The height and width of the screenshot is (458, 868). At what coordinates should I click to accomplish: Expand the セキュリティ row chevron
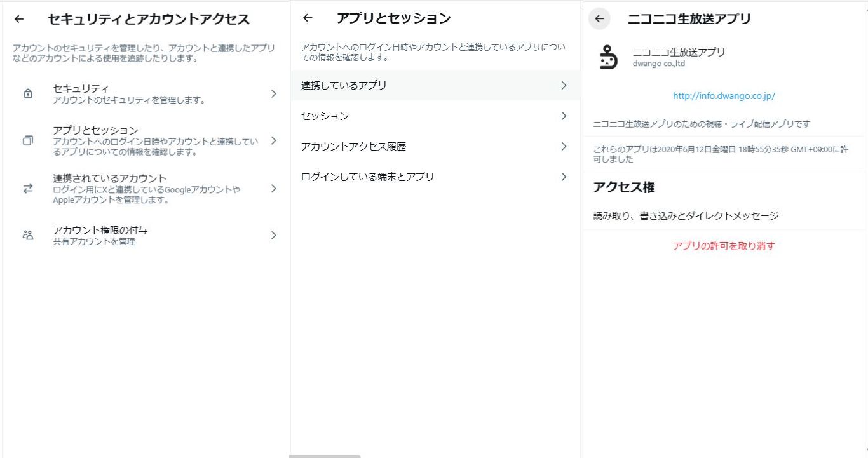(273, 94)
